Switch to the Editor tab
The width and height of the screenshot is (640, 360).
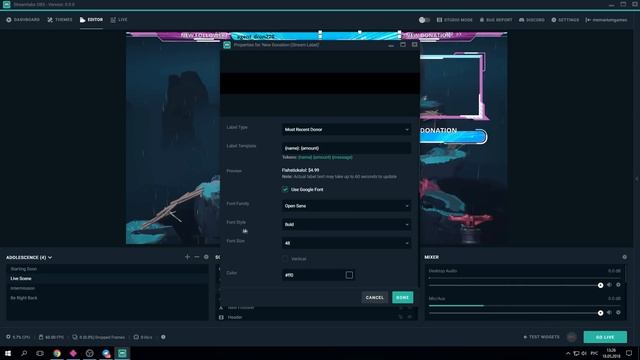point(91,20)
